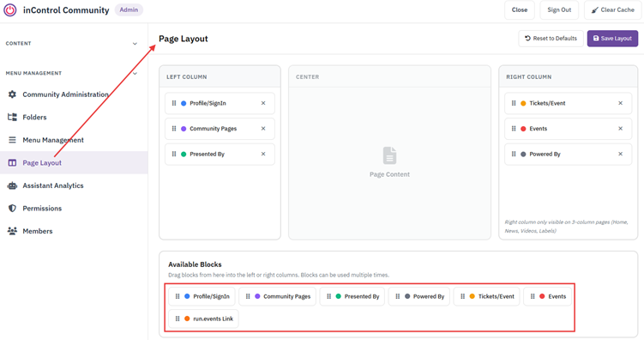Screen dimensions: 644x340
Task: Click the Left Column header label
Action: pyautogui.click(x=186, y=77)
